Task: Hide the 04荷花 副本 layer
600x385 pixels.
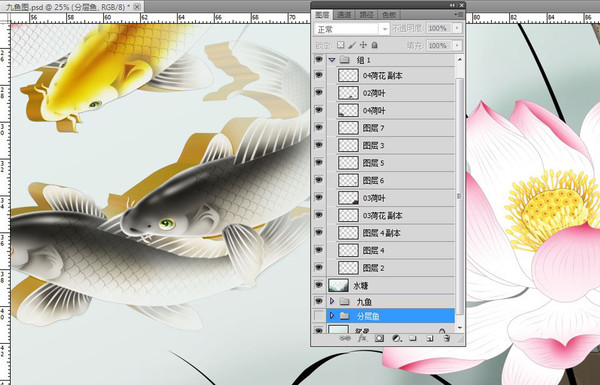Action: 319,75
